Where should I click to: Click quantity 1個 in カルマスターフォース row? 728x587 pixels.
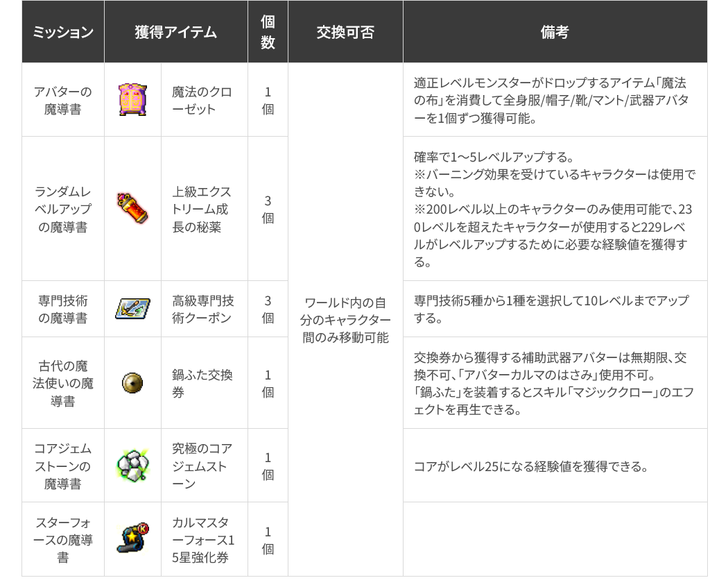pos(268,540)
